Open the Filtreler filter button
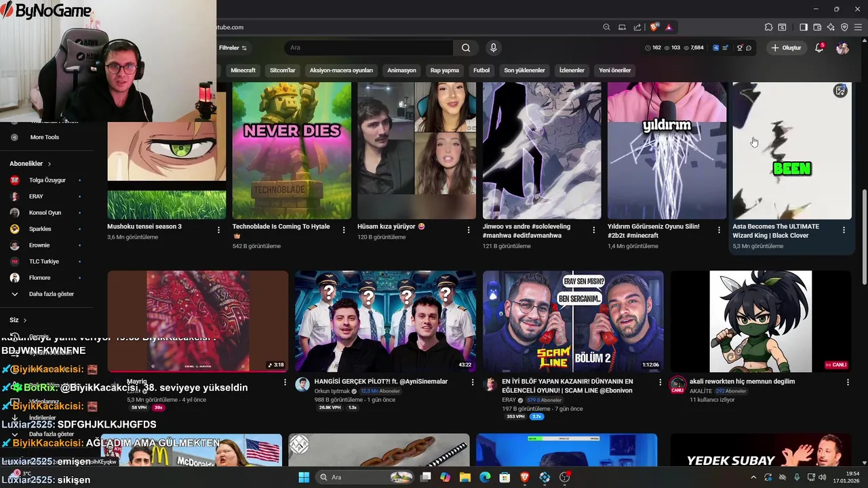868x488 pixels. [x=233, y=47]
